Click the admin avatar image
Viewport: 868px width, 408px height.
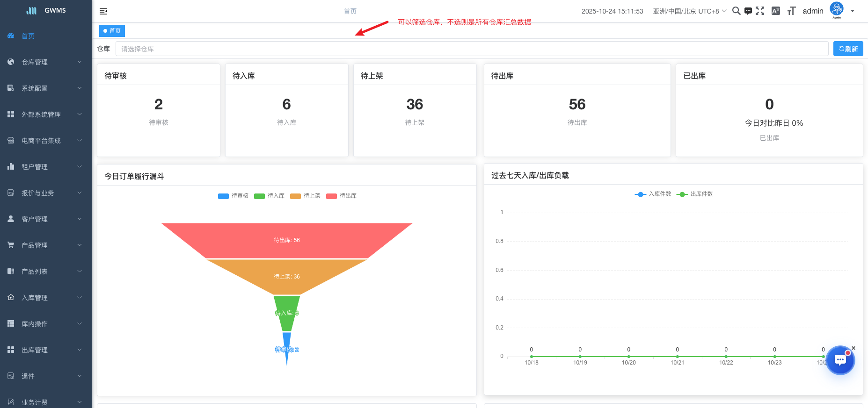click(836, 10)
